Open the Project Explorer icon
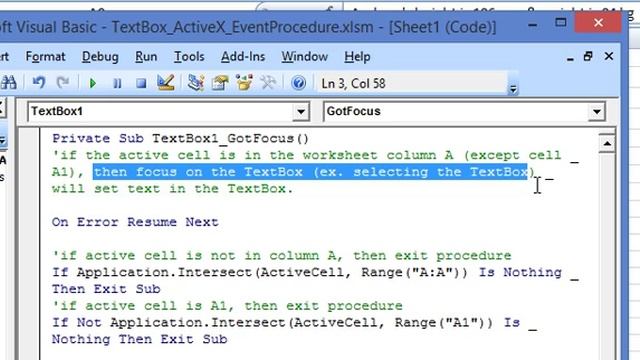 [196, 83]
